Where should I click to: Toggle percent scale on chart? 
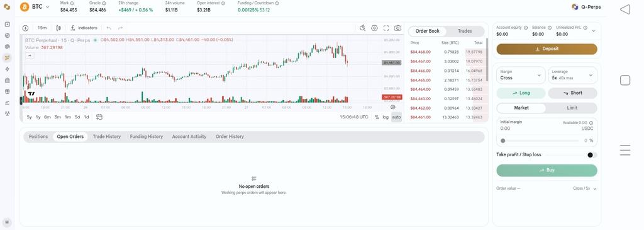tap(377, 117)
